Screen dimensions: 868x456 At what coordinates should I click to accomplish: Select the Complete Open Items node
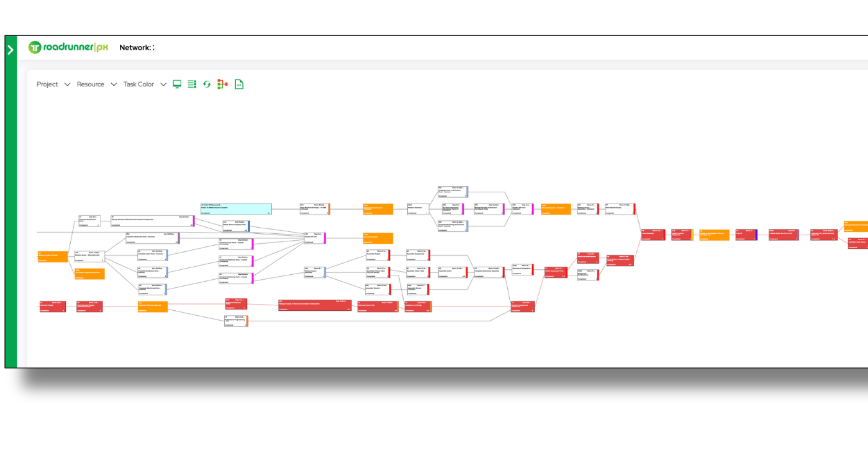tap(859, 244)
